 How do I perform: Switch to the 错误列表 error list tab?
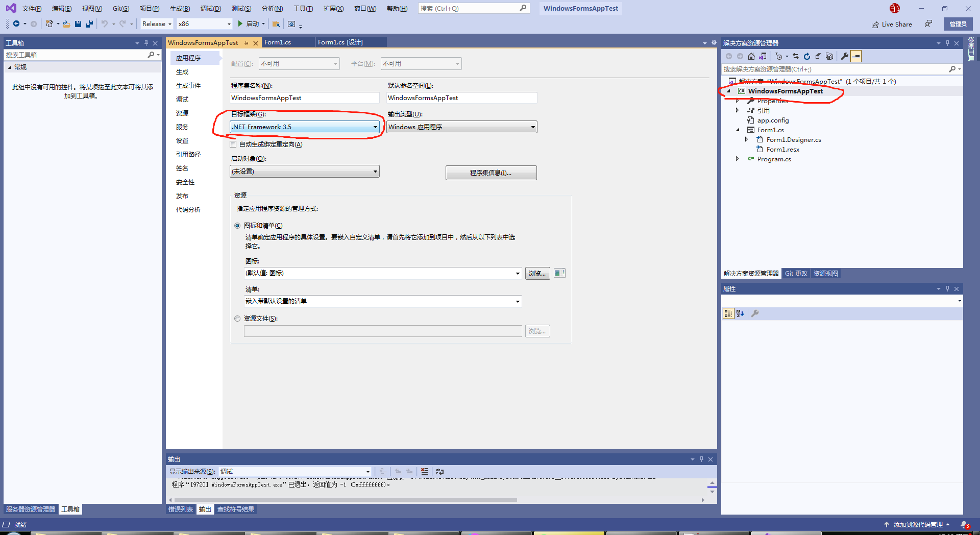click(x=181, y=509)
